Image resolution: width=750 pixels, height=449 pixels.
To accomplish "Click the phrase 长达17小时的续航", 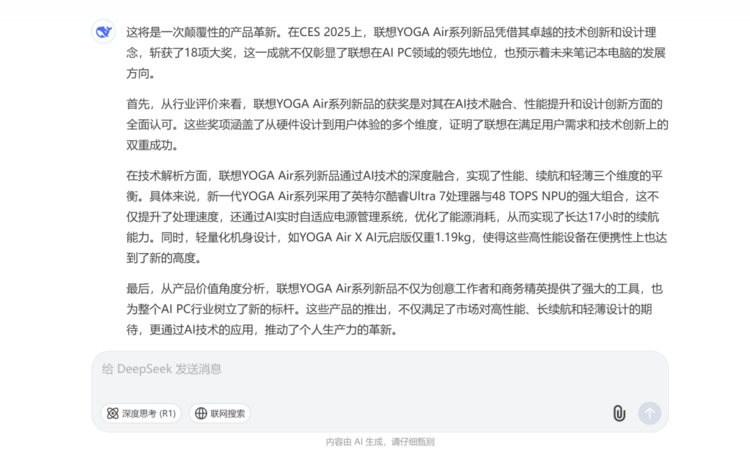I will [x=612, y=217].
